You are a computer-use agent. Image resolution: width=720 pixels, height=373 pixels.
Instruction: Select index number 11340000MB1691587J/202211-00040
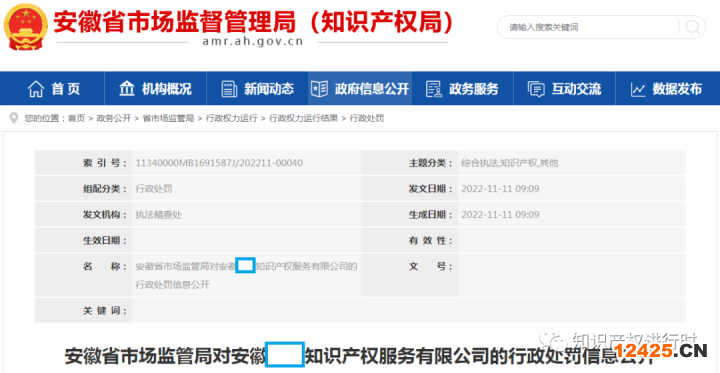[x=219, y=163]
